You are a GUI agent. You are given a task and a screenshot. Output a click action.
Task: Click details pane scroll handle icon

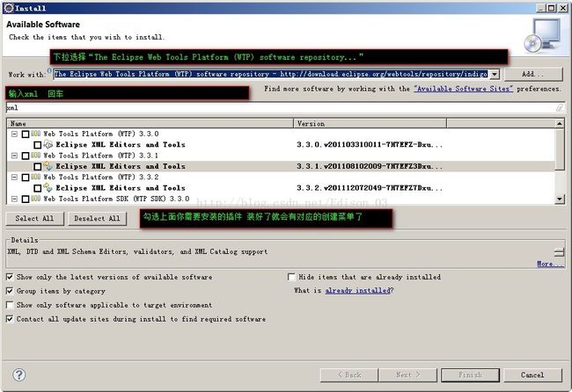point(559,251)
